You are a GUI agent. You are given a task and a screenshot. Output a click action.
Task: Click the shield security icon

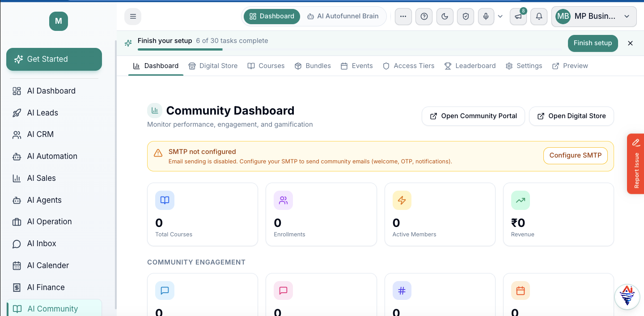click(x=466, y=17)
